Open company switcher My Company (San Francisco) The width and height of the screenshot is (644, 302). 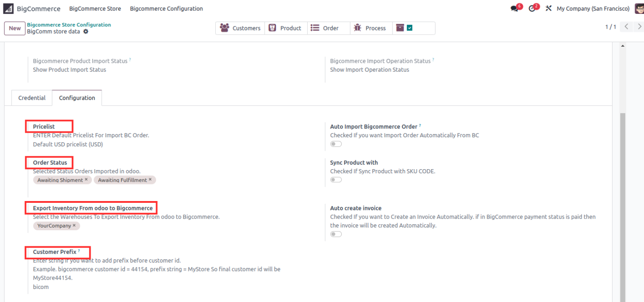coord(593,9)
